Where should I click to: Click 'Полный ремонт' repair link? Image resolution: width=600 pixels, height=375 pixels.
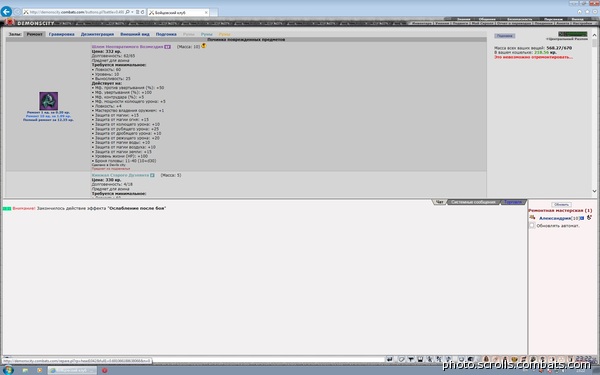(x=48, y=120)
